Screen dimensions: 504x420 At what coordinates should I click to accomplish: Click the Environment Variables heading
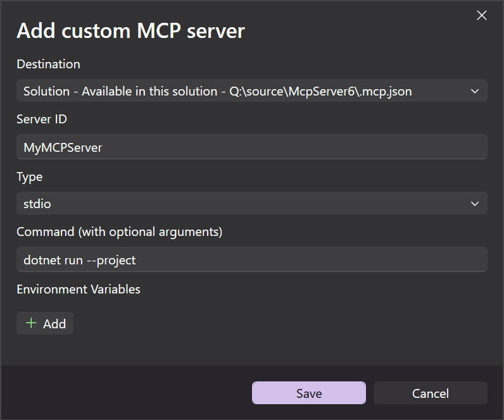[x=79, y=289]
